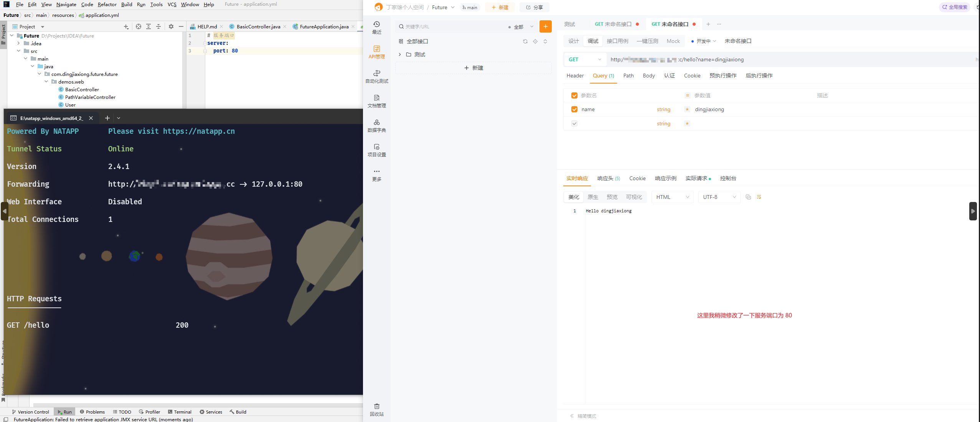The image size is (980, 422).
Task: Open 文档管理 sidebar icon
Action: click(376, 101)
